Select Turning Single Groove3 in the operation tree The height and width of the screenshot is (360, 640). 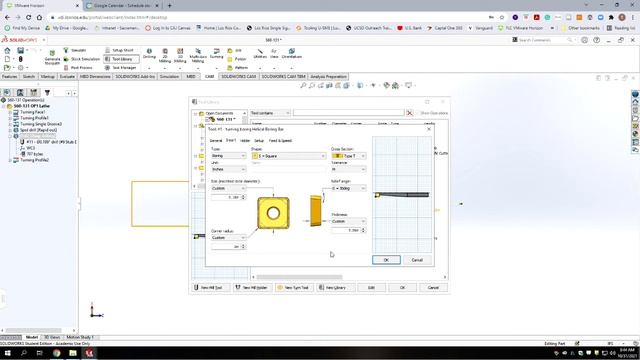pos(41,124)
